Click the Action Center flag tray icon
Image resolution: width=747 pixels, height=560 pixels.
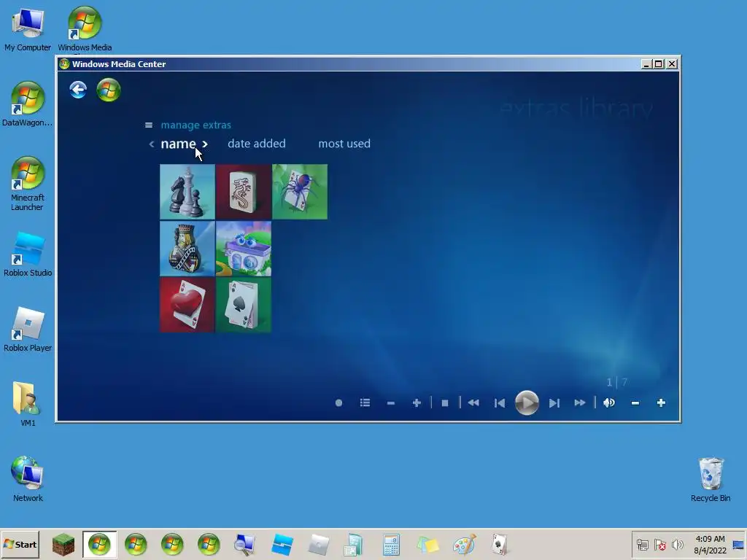click(x=659, y=545)
